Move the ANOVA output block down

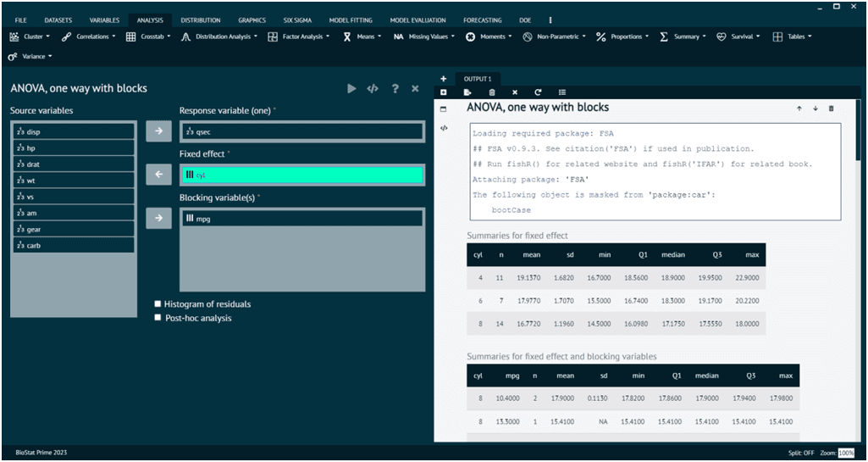pyautogui.click(x=815, y=109)
